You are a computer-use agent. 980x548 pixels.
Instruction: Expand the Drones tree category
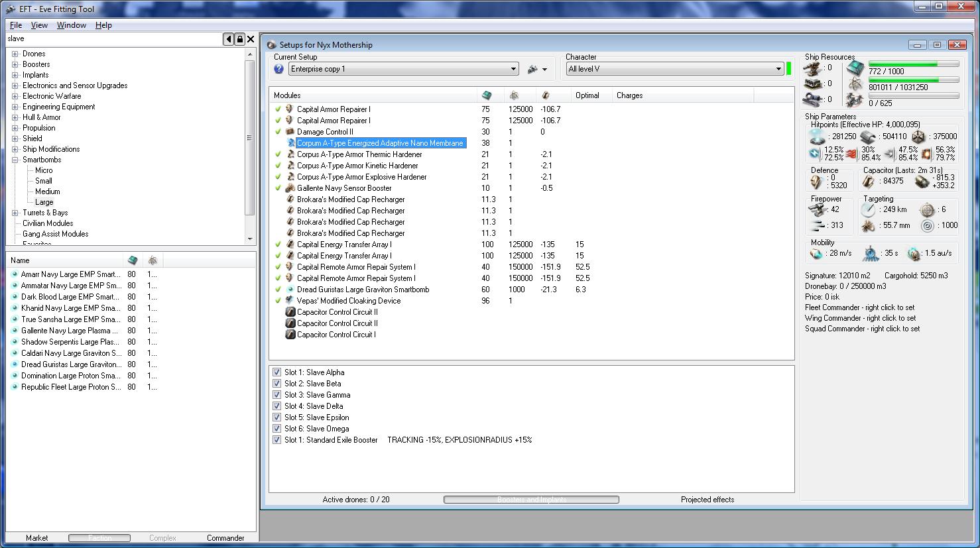15,54
